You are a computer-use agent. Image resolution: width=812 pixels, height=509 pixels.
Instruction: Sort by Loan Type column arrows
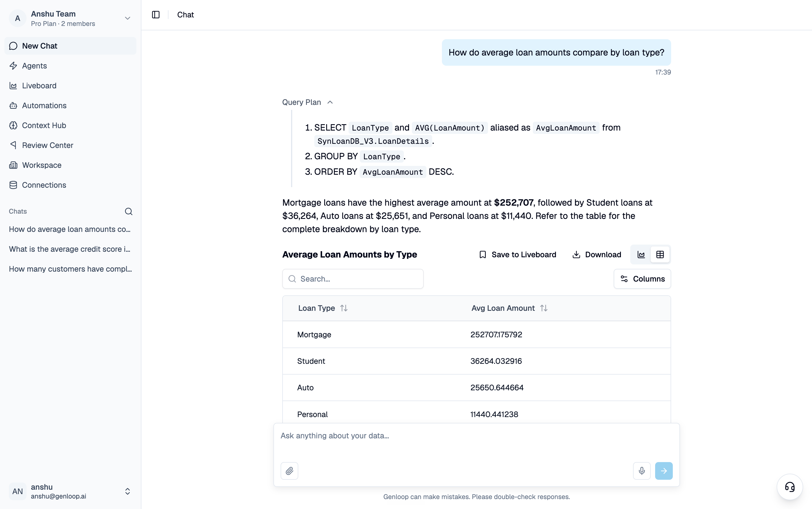[x=344, y=308]
